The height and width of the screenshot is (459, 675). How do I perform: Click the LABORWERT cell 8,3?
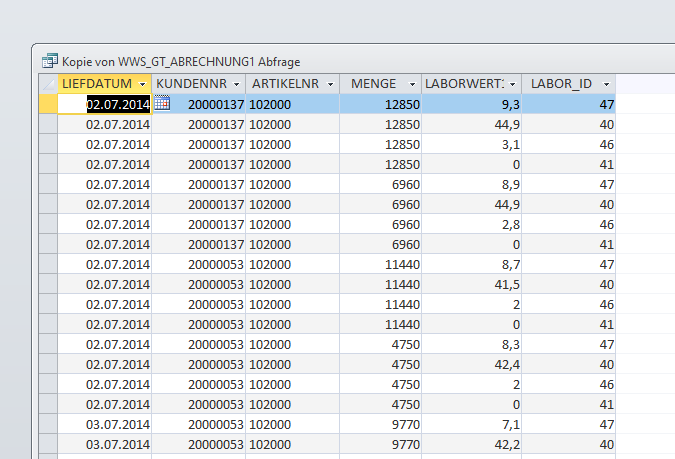click(x=471, y=344)
